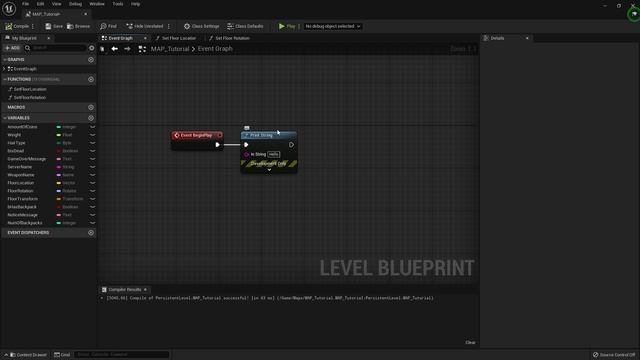640x360 pixels.
Task: Open the File menu
Action: (25, 4)
